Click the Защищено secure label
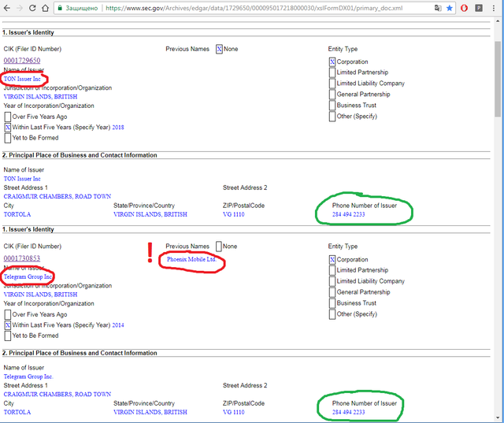This screenshot has height=423, width=504. point(82,8)
